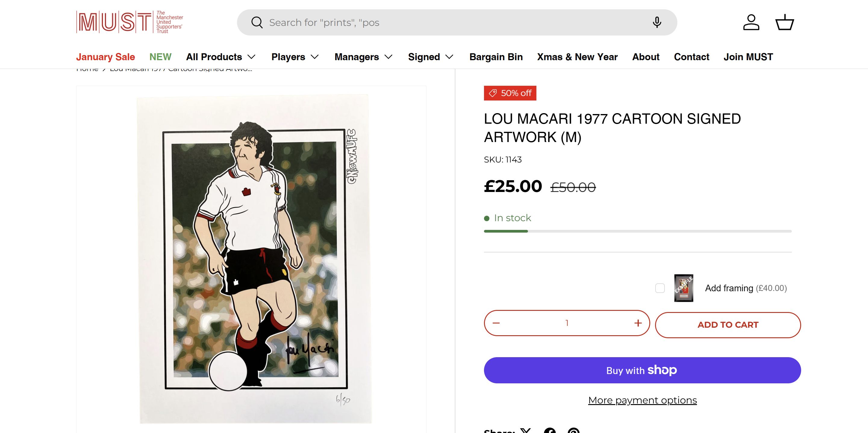Click the MUST logo
Viewport: 868px width, 433px height.
click(x=130, y=22)
